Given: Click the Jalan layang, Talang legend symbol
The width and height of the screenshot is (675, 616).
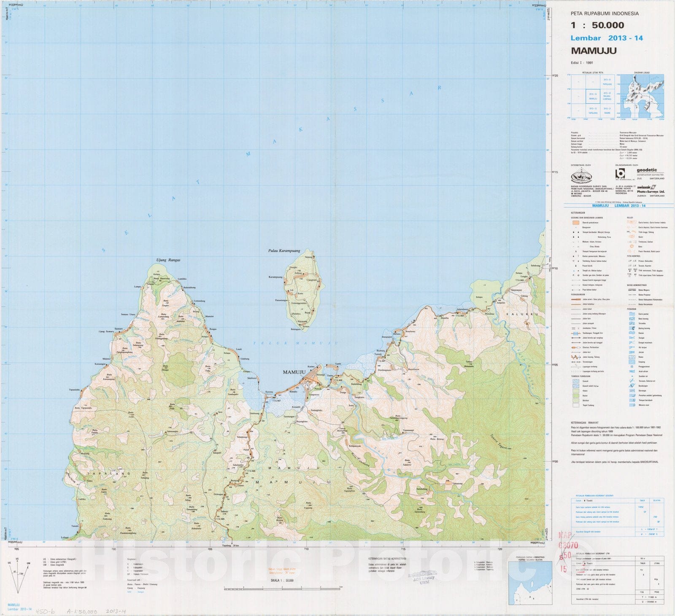Looking at the screenshot, I should coord(576,357).
